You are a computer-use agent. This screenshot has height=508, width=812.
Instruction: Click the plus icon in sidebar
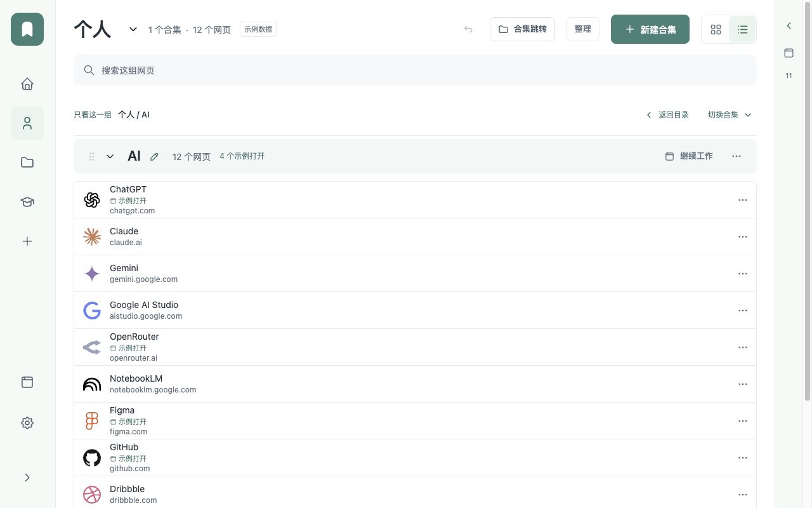(x=27, y=241)
